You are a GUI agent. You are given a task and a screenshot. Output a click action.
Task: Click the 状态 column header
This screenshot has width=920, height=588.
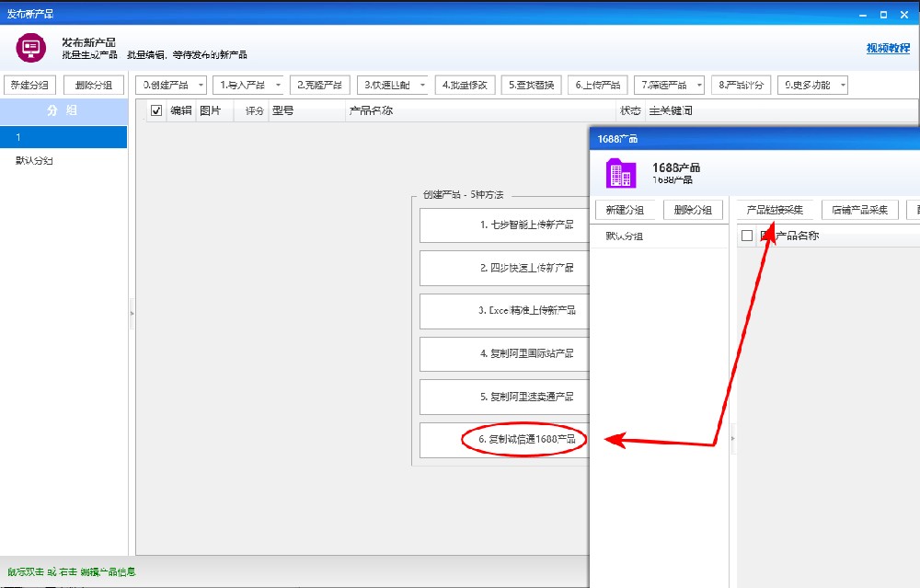click(631, 110)
